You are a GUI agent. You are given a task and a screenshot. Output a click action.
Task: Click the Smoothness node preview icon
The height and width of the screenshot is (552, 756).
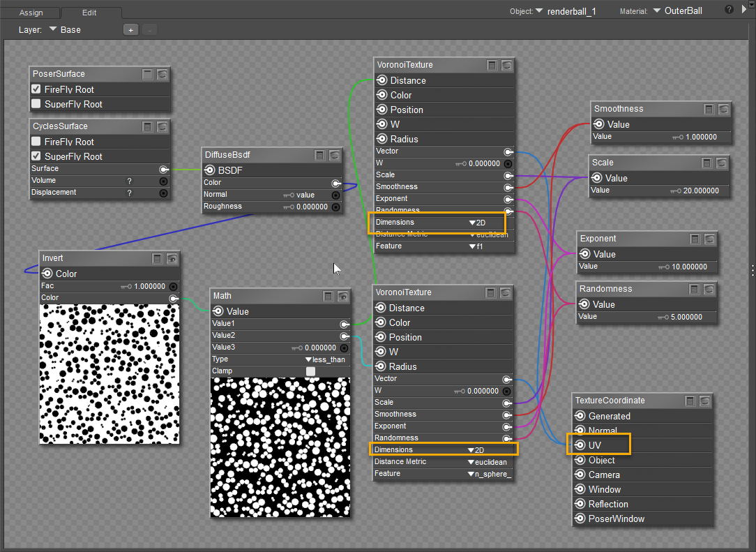[724, 110]
